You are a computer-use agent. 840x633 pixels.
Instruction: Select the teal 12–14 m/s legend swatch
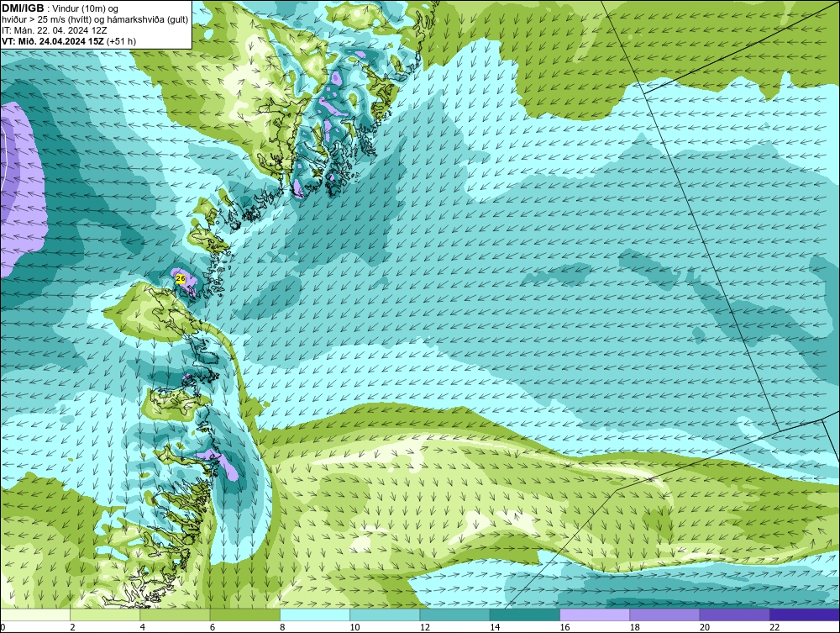[454, 615]
